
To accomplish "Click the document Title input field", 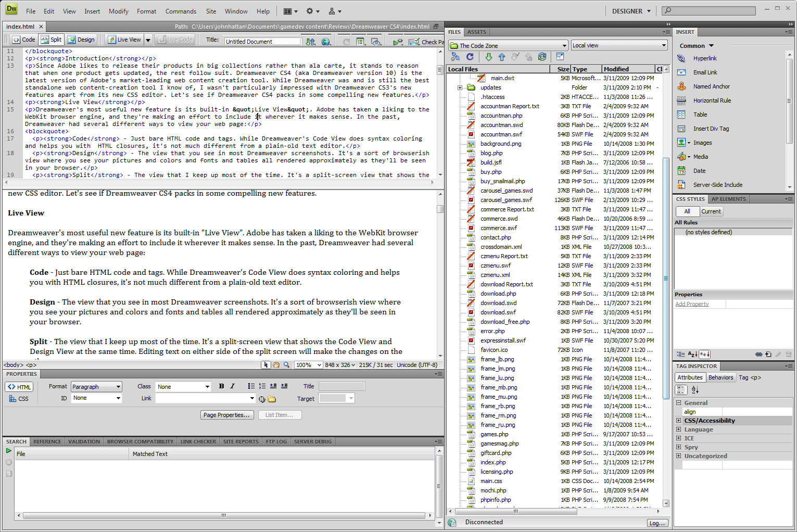I will (262, 41).
